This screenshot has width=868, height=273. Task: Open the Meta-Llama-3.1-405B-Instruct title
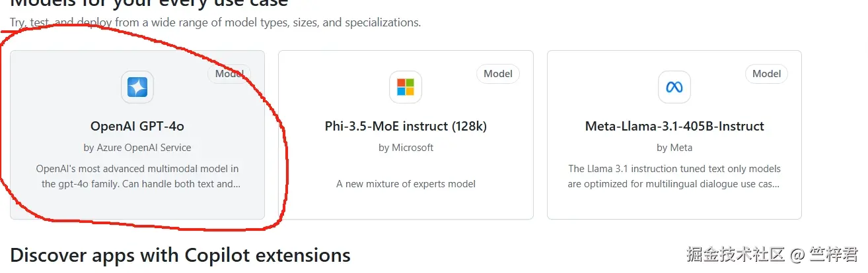point(674,126)
